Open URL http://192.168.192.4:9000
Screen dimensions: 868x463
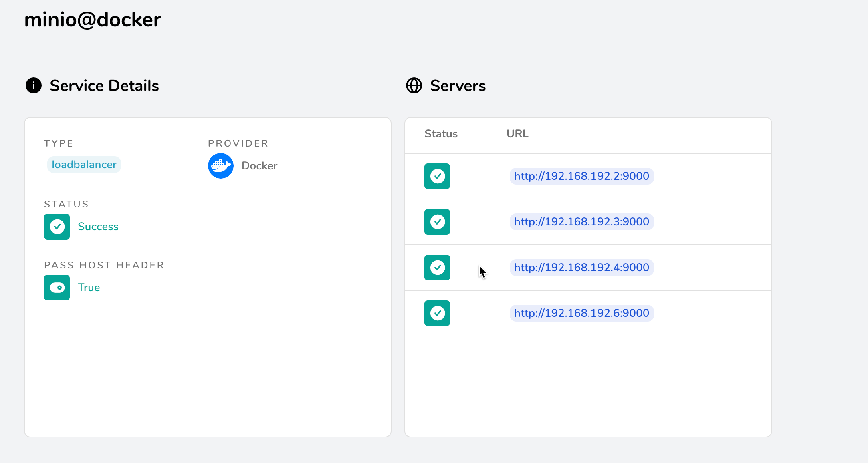[581, 268]
